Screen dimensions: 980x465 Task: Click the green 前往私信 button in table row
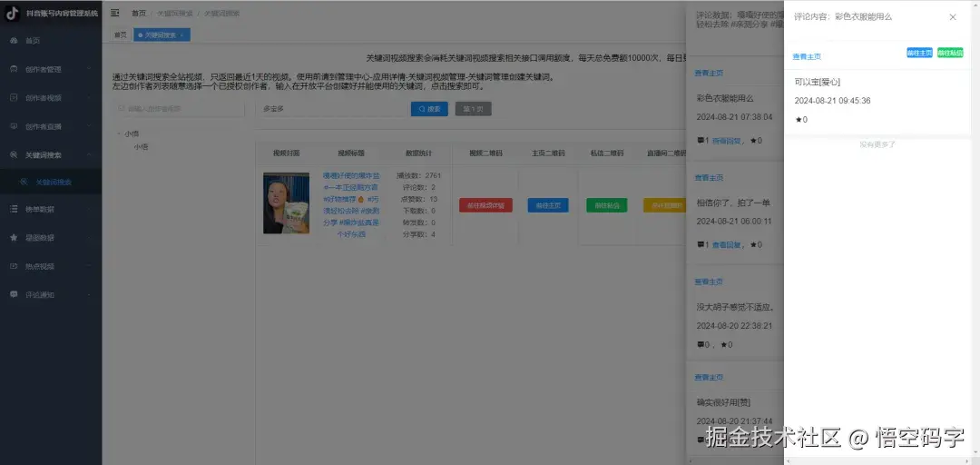coord(607,205)
